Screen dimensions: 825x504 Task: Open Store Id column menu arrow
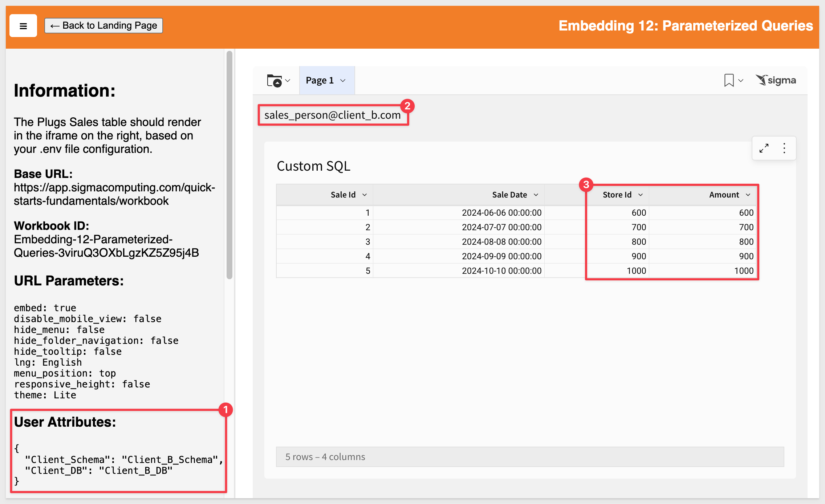point(641,195)
